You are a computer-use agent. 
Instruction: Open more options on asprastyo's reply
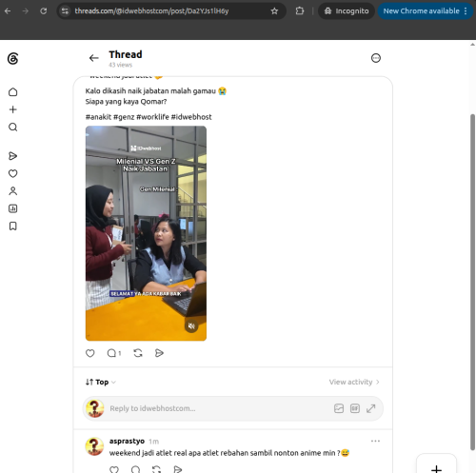[375, 441]
